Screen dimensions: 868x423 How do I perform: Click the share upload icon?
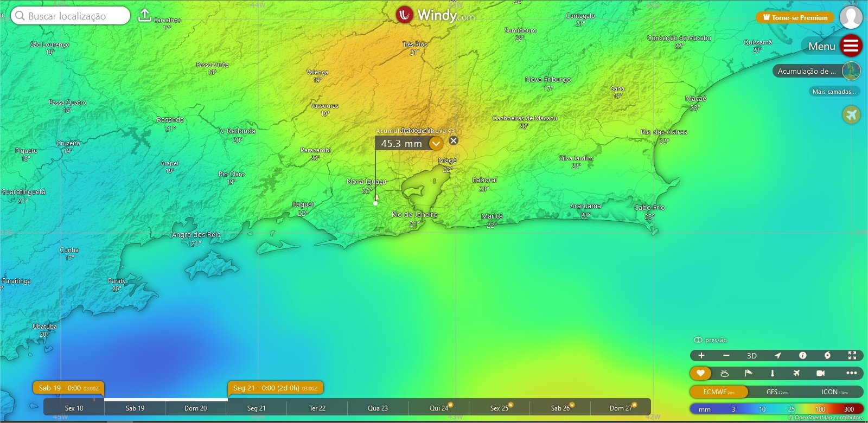point(144,15)
